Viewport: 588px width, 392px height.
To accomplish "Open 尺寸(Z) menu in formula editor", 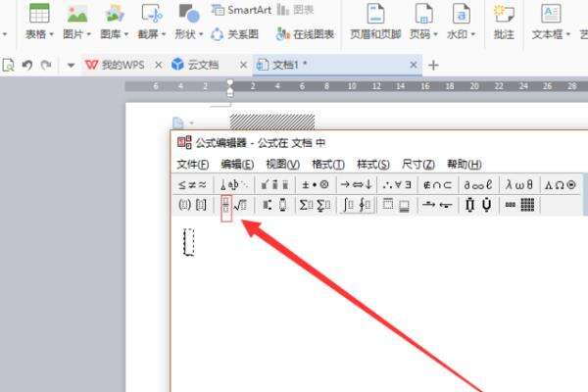I will [x=418, y=165].
